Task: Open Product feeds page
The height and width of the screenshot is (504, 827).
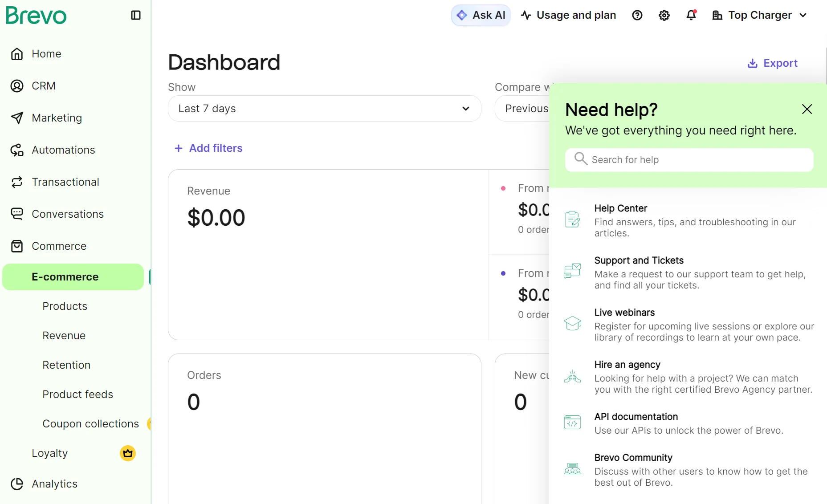Action: (78, 394)
